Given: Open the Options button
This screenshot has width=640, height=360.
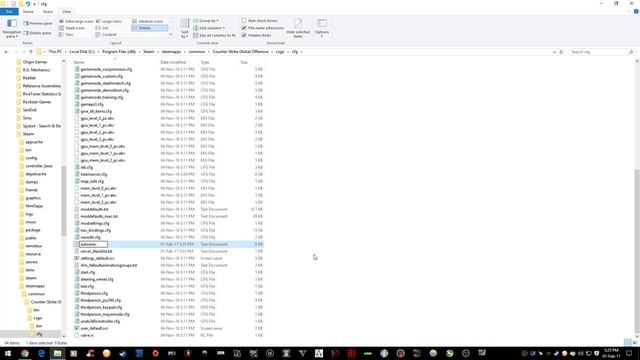Looking at the screenshot, I should click(322, 28).
